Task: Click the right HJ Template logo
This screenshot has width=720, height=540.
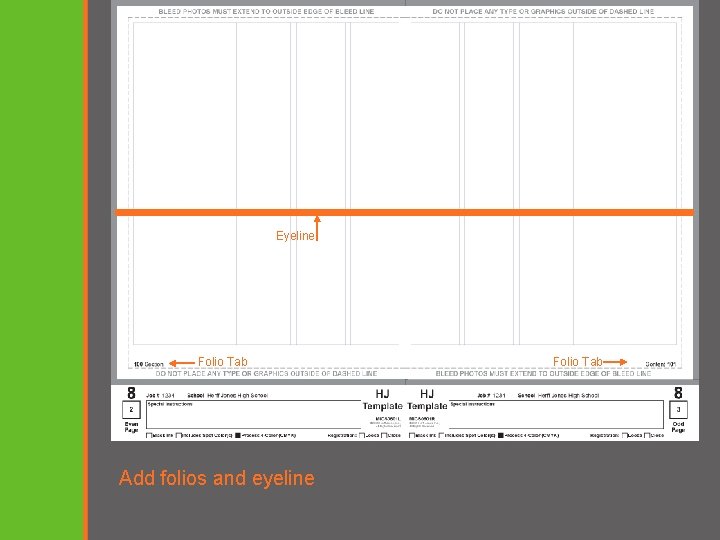Action: point(427,400)
